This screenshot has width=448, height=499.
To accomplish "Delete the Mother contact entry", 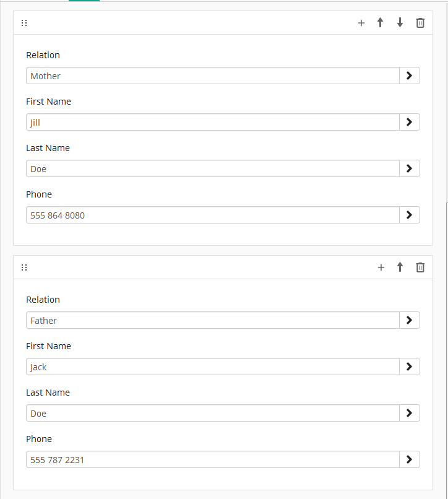I will point(420,23).
